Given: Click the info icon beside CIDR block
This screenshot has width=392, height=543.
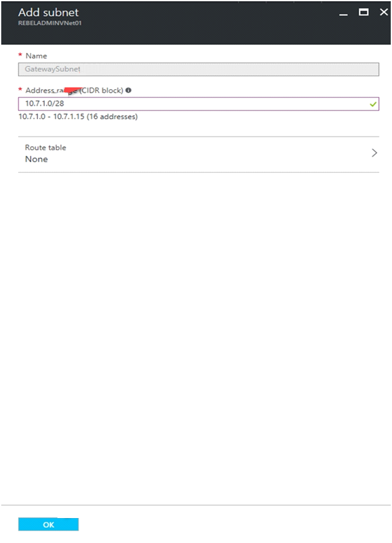Looking at the screenshot, I should click(x=129, y=90).
